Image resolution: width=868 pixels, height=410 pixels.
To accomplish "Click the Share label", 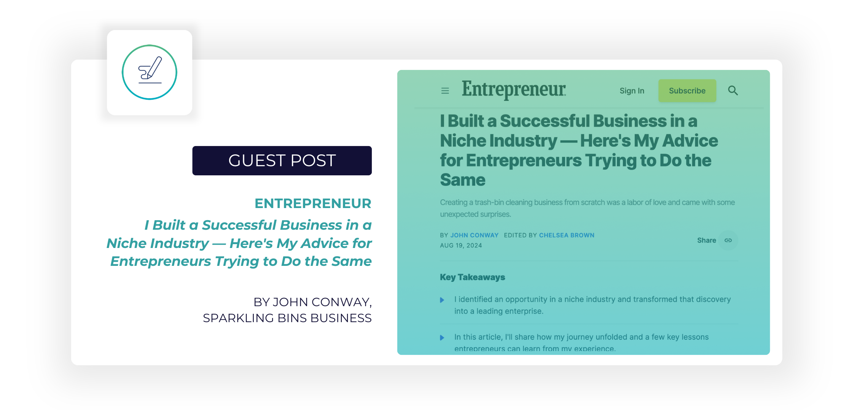I will (706, 240).
